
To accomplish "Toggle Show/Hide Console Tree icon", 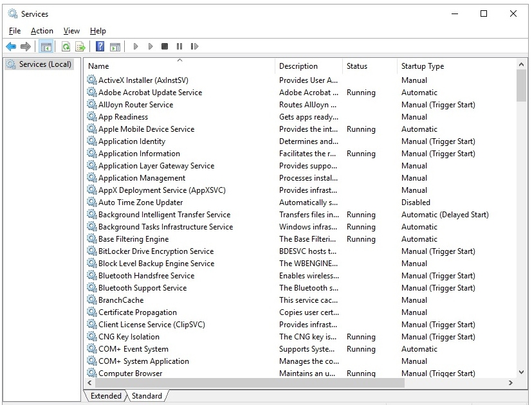I will [x=46, y=46].
